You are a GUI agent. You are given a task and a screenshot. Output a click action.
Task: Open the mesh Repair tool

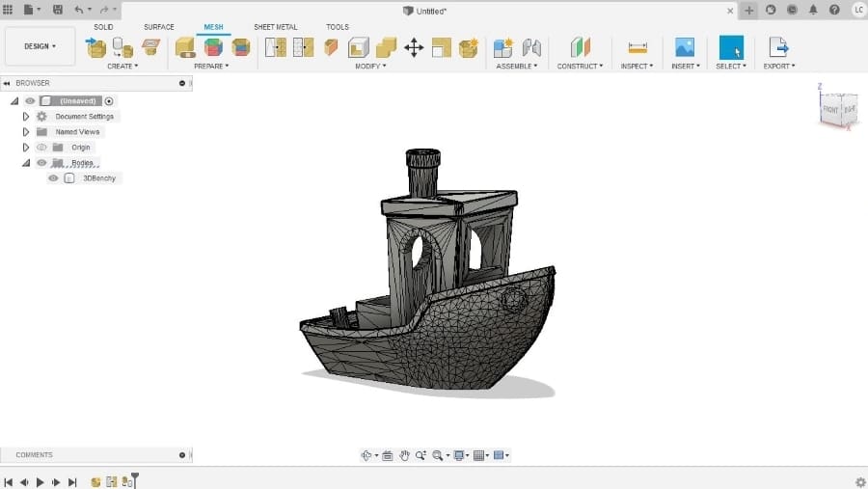click(x=185, y=47)
